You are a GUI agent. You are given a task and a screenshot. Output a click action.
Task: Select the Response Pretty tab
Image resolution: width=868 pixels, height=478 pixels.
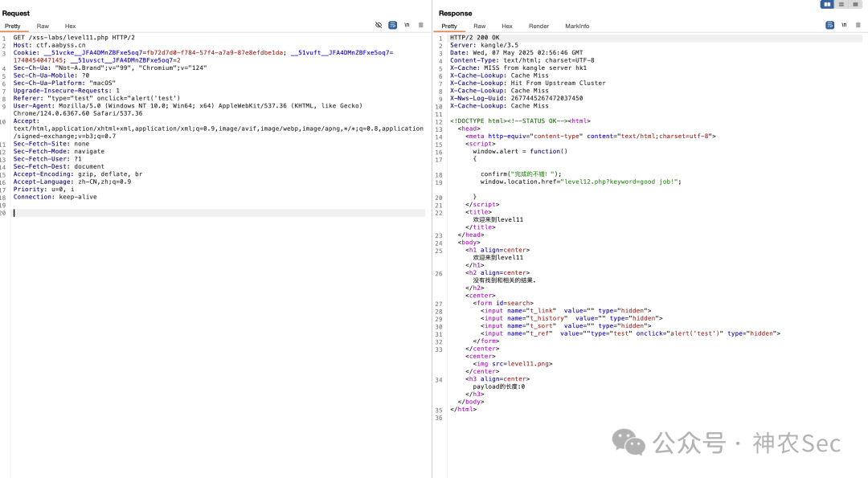[449, 26]
